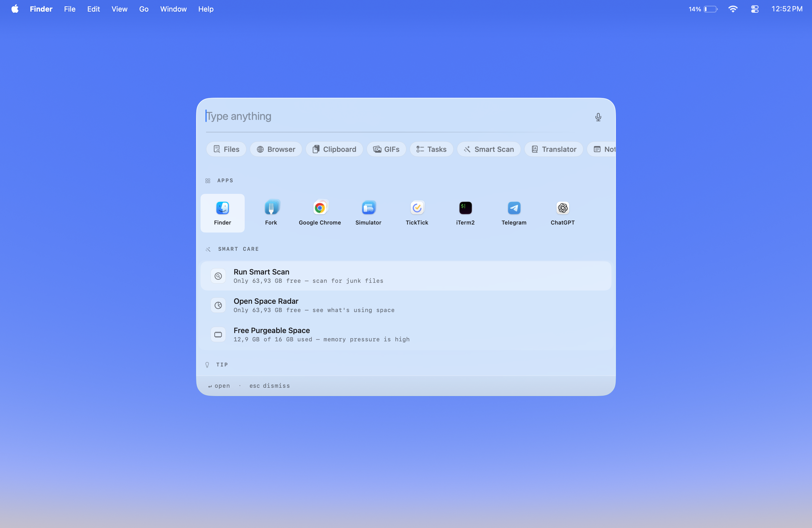Select the GIFs filter chip

(386, 149)
